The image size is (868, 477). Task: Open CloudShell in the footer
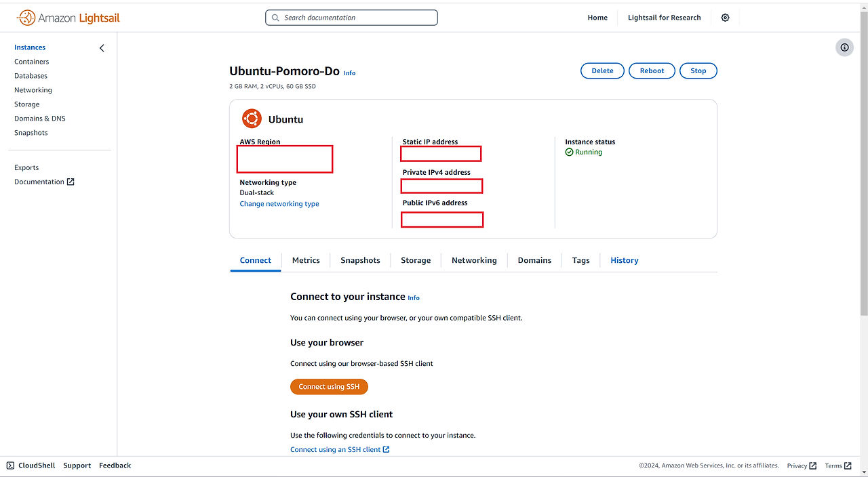37,465
